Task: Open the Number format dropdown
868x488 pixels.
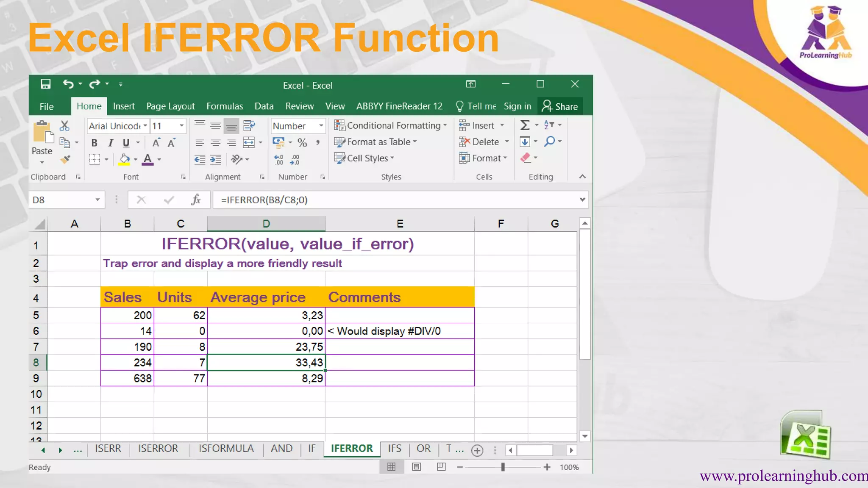Action: (x=321, y=126)
